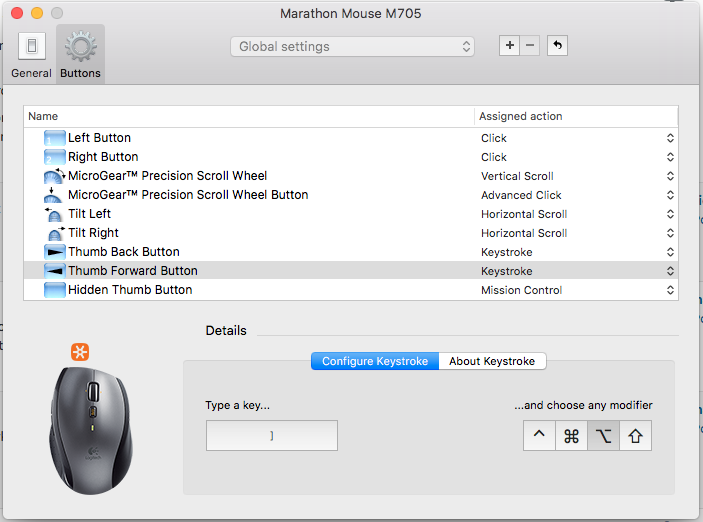This screenshot has width=703, height=522.
Task: Select the Hidden Thumb Button label
Action: 130,290
